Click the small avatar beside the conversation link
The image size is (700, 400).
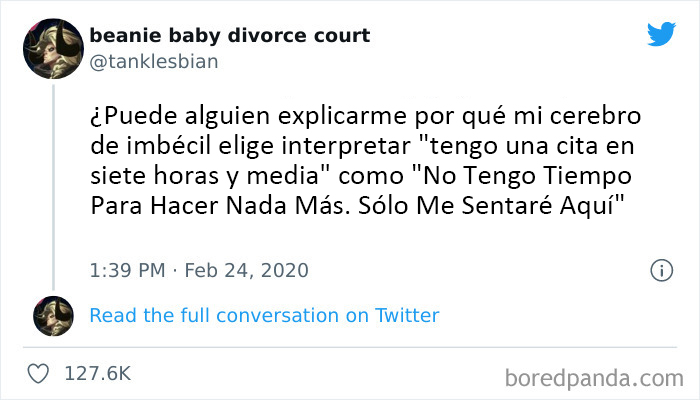tap(53, 315)
